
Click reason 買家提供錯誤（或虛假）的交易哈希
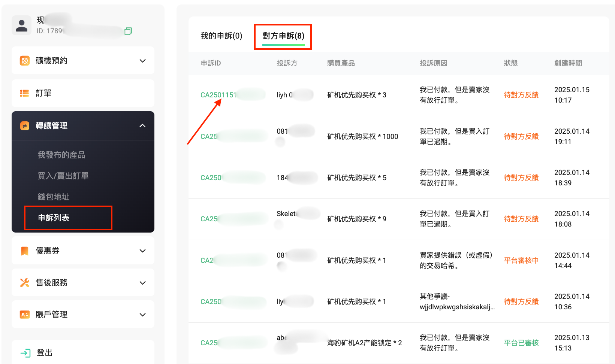(456, 261)
